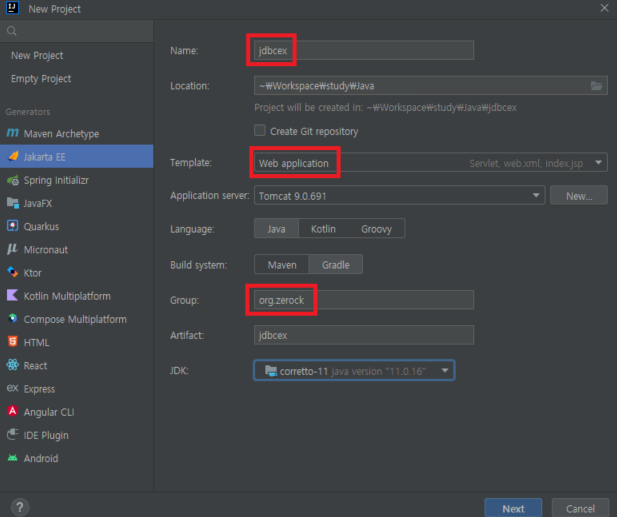Click the Group input field
The width and height of the screenshot is (617, 517).
(364, 300)
